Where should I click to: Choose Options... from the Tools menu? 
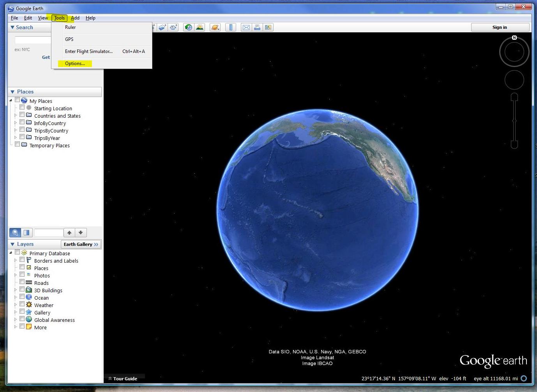pyautogui.click(x=75, y=64)
